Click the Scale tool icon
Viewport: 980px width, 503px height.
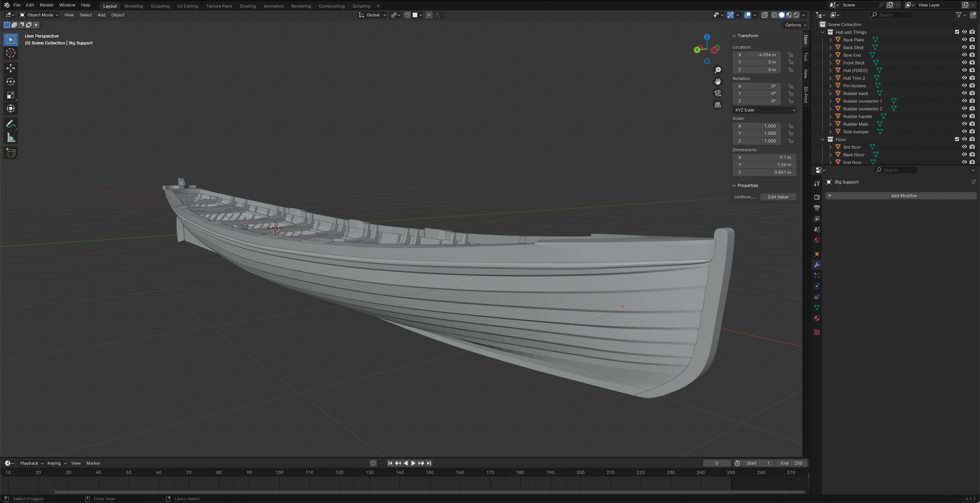point(10,95)
